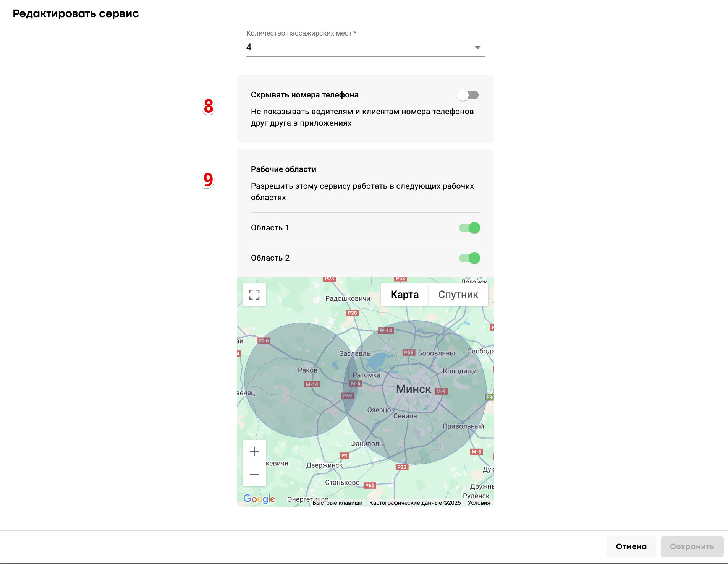
Task: Open the Google logo link on map
Action: (x=259, y=499)
